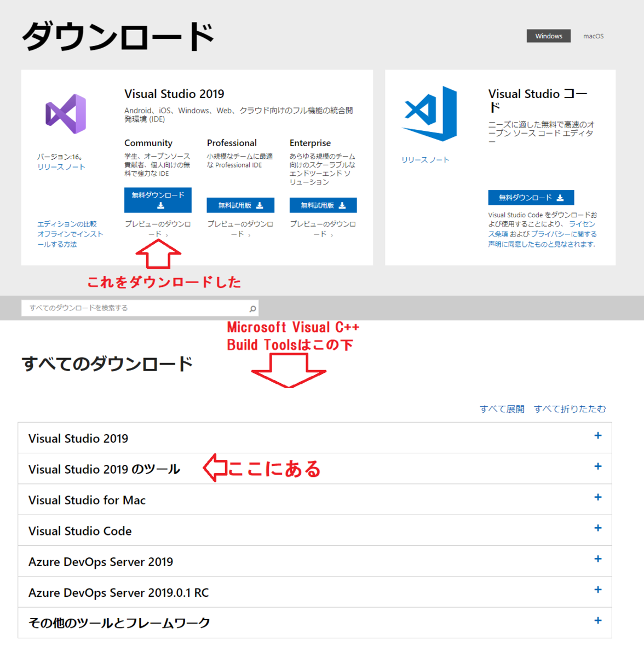644x657 pixels.
Task: Click the バージョン:16 version text
Action: coord(60,157)
